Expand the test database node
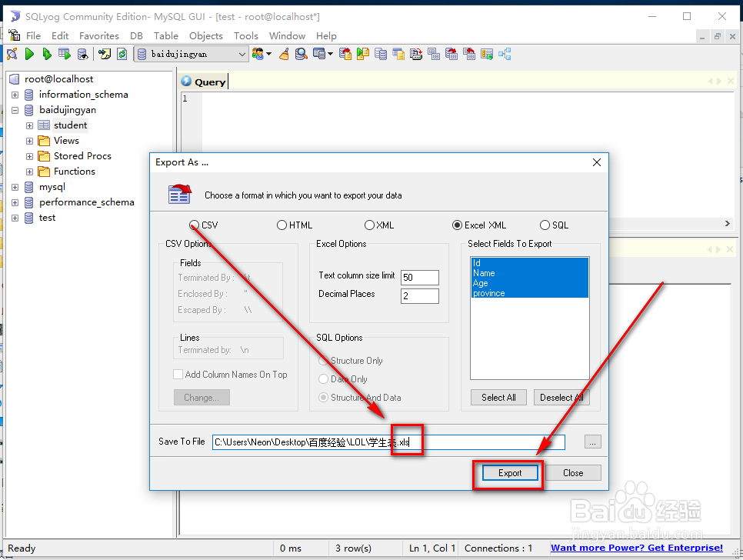 coord(15,218)
